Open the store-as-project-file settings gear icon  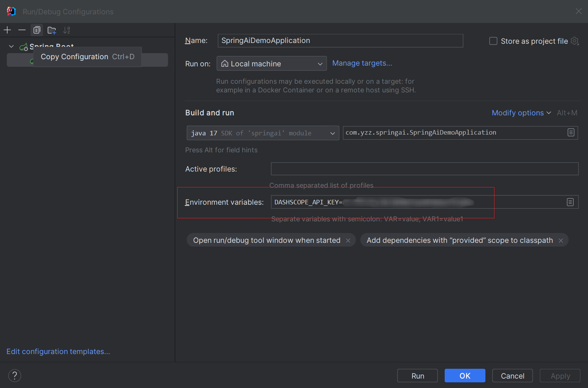575,41
